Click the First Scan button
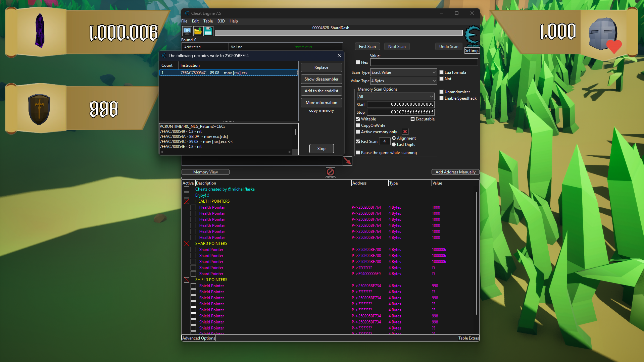The image size is (644, 362). click(367, 47)
